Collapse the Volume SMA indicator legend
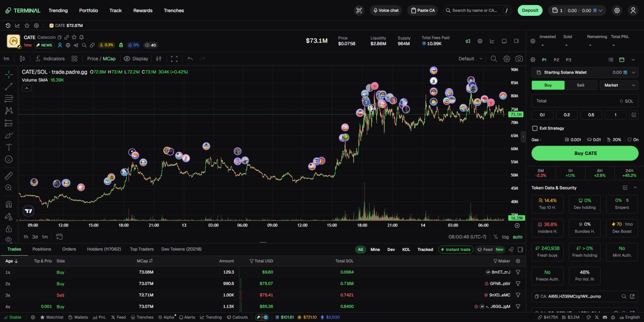Viewport: 644px width, 322px height. tap(27, 88)
